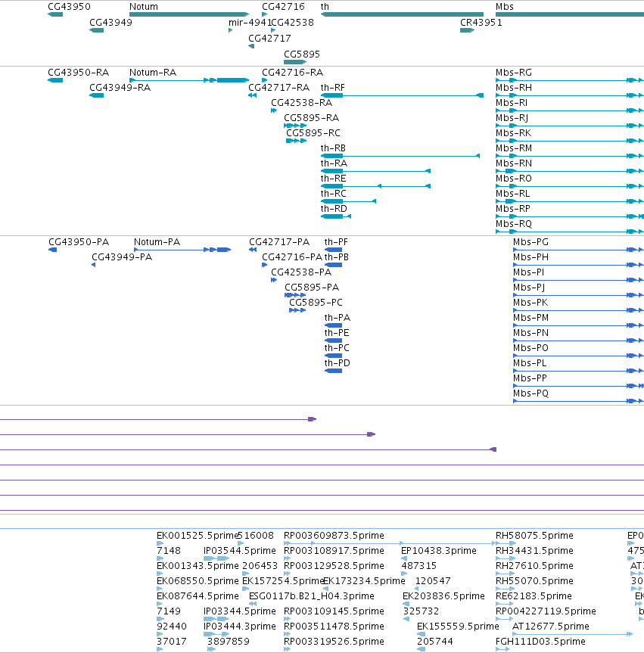Click the th-RA transcript label
644x653 pixels.
pyautogui.click(x=334, y=163)
